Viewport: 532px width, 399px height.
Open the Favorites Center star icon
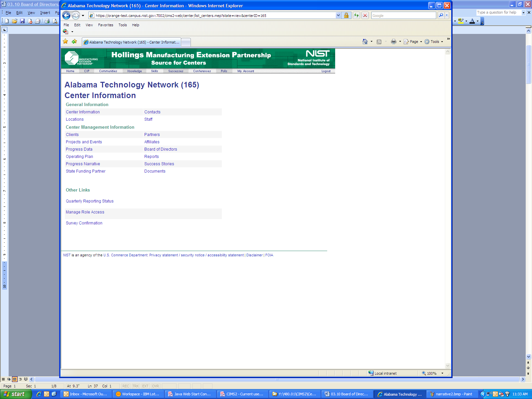[x=66, y=42]
